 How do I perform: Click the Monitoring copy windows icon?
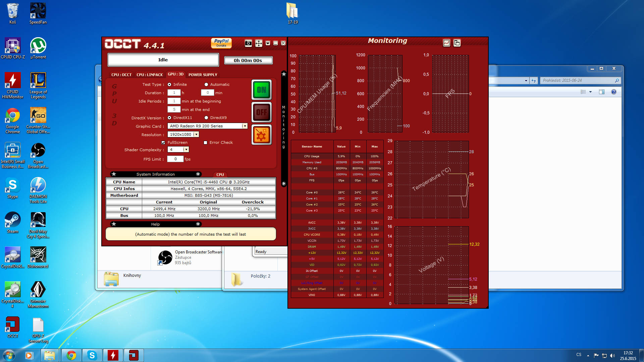click(457, 43)
